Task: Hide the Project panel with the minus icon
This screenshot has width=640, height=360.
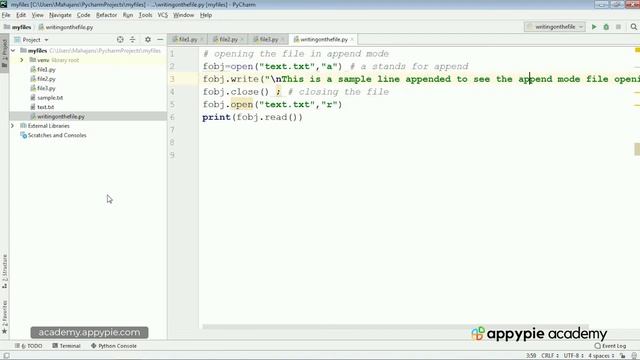Action: [x=160, y=40]
